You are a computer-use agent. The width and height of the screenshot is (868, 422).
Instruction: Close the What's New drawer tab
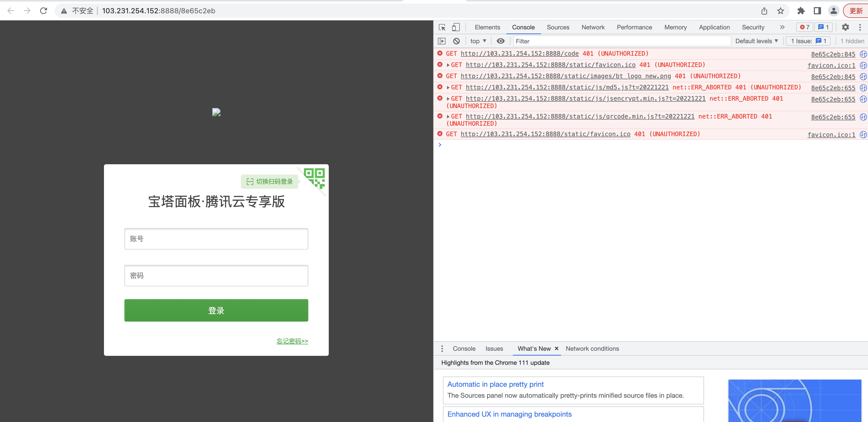click(557, 348)
